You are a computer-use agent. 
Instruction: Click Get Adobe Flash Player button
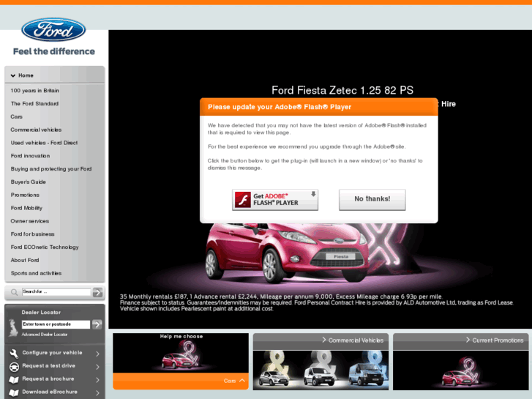click(x=275, y=200)
